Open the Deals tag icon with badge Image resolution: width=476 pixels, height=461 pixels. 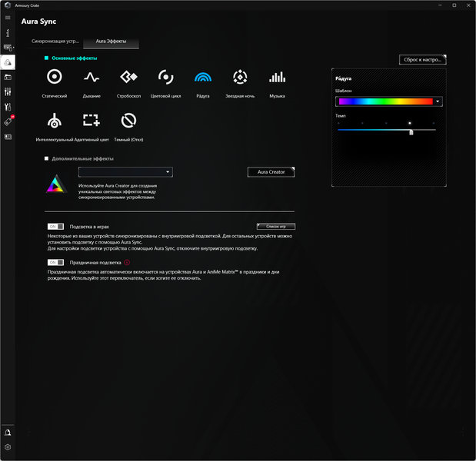(8, 121)
